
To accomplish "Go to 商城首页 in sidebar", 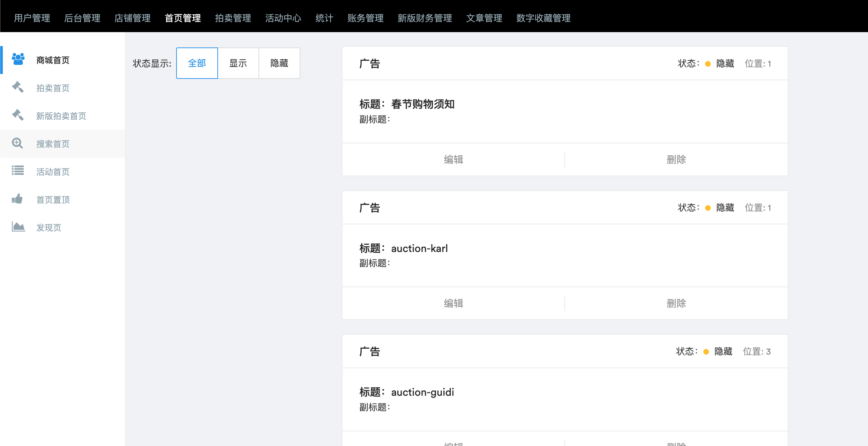I will point(63,60).
